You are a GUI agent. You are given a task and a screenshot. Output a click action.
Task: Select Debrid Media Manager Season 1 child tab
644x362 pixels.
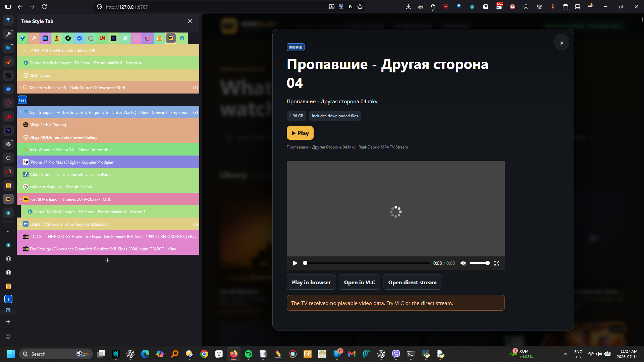(x=110, y=212)
